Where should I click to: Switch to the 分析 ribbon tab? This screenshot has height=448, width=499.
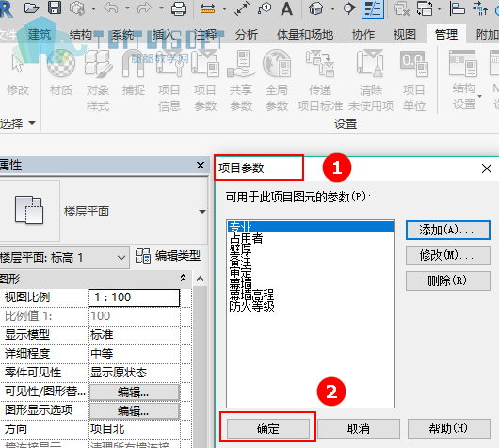pos(247,35)
